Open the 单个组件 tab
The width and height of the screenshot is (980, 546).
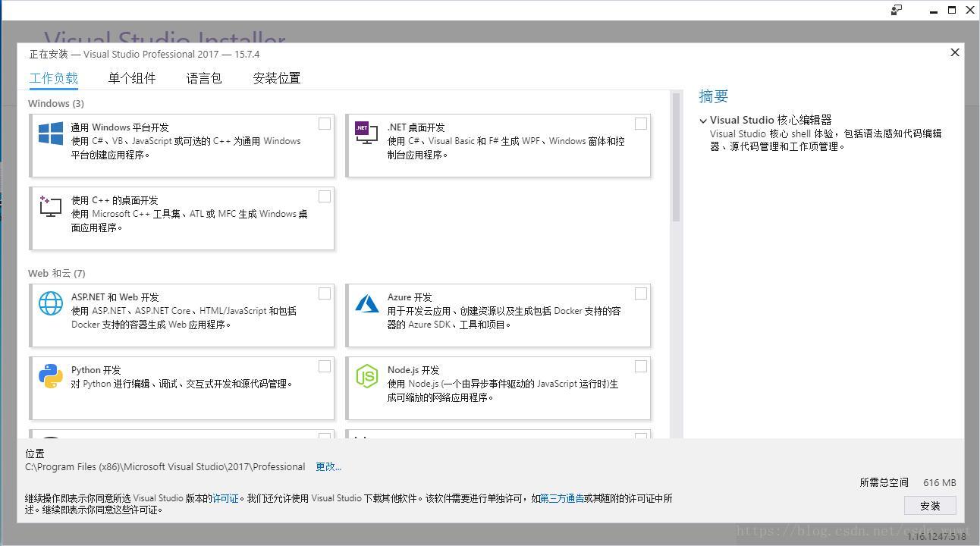click(x=132, y=78)
